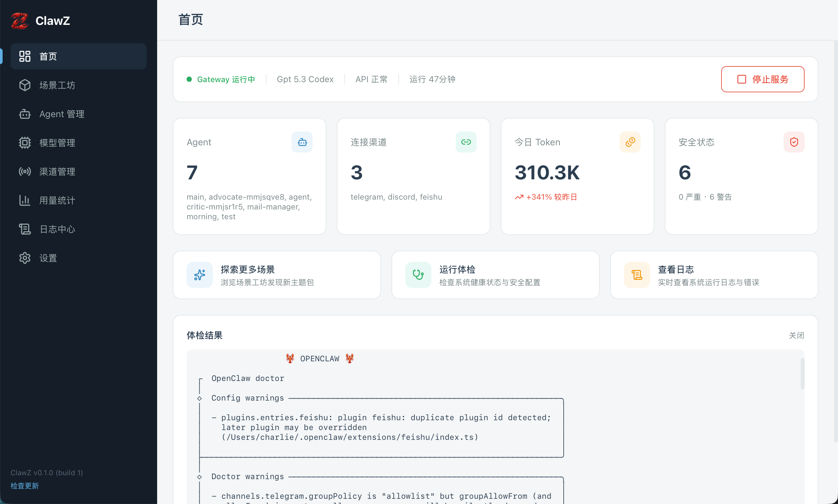Open 模型管理 from the sidebar
The width and height of the screenshot is (838, 504).
tap(57, 143)
